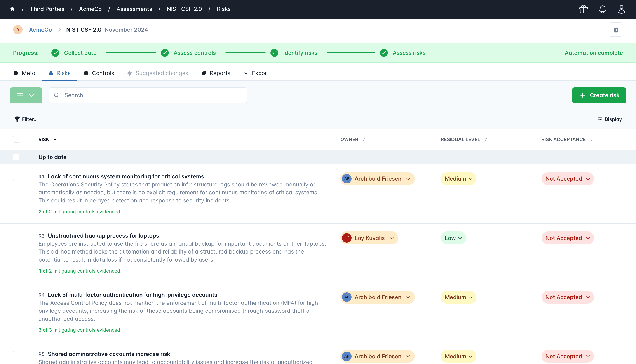
Task: Open Loy Kuvalis owner dropdown
Action: [369, 238]
